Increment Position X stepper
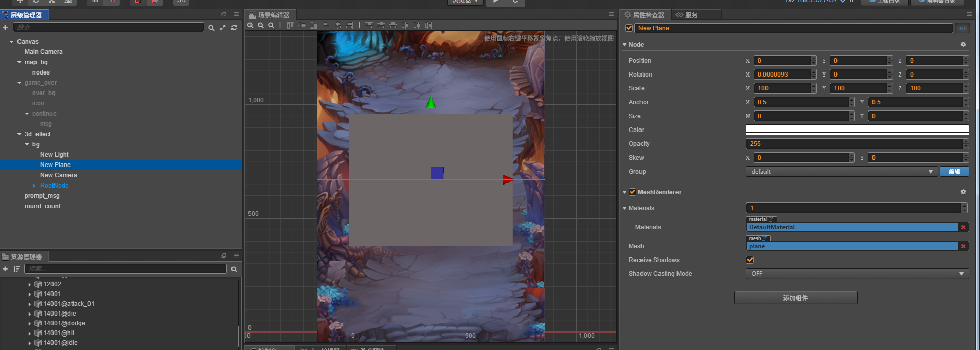This screenshot has width=980, height=350. (x=813, y=58)
